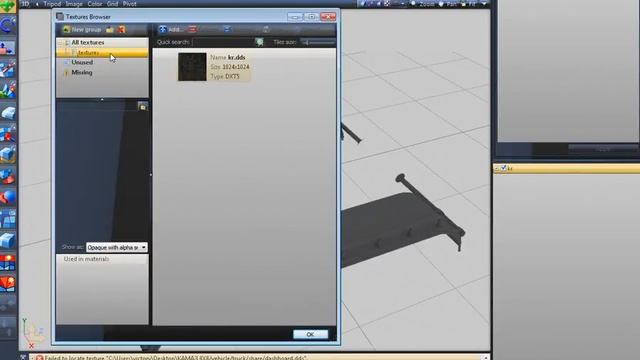This screenshot has height=360, width=640.
Task: Toggle the kr object checkbox in scene tree
Action: tap(503, 168)
